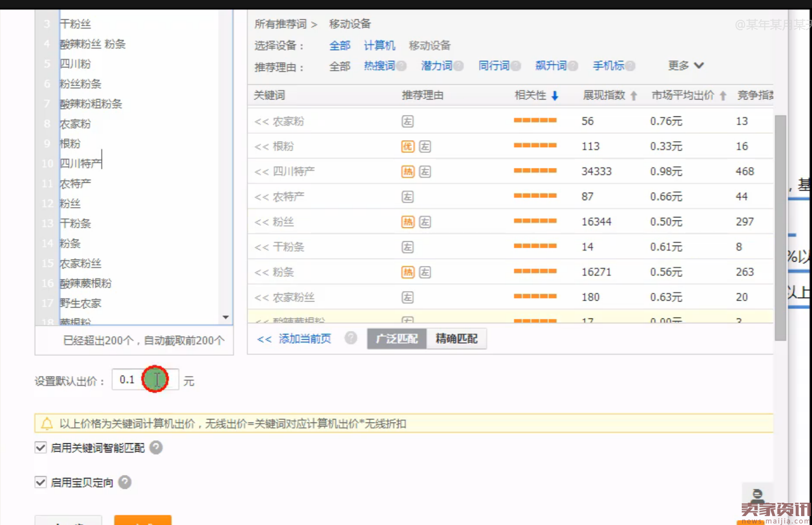Click the 热 badge in 粉丝 row

point(407,222)
